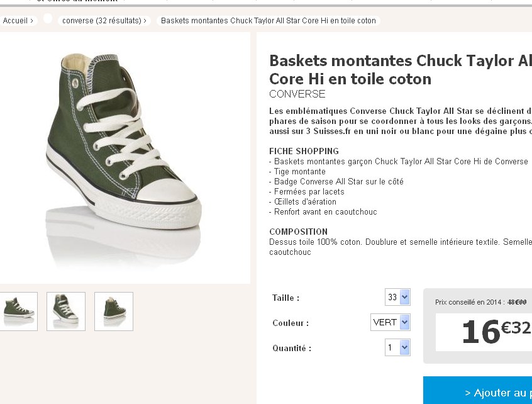The height and width of the screenshot is (404, 532).
Task: Select the first side-view shoe thumbnail
Action: coord(19,311)
